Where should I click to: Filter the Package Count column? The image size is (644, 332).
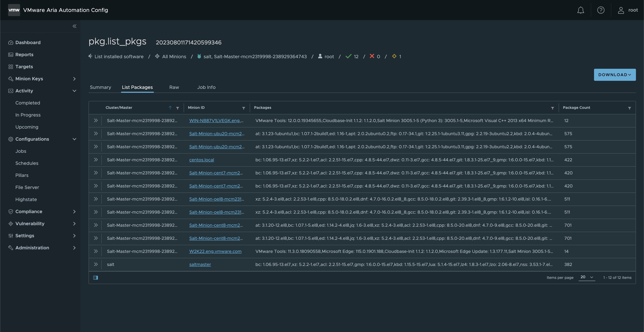pyautogui.click(x=629, y=108)
